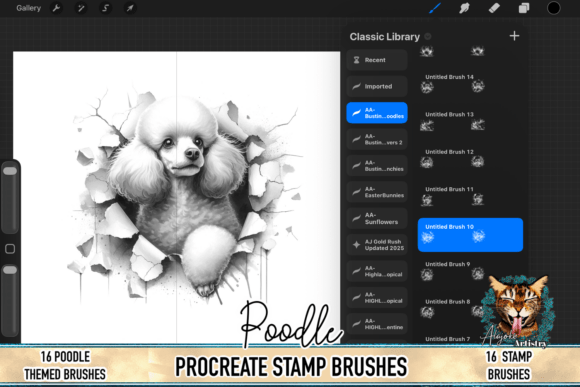Select the AA-Highla...opical brush set
Viewport: 580px width, 387px height.
[377, 271]
